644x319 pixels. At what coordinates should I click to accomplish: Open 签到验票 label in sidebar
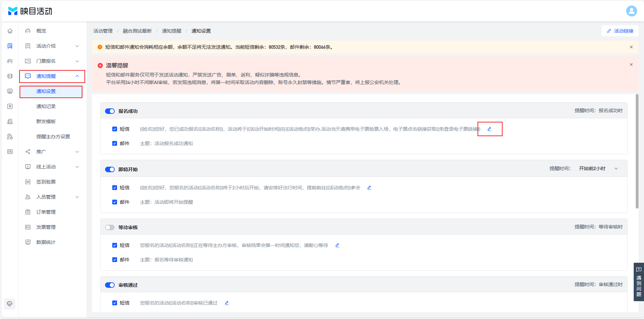46,182
